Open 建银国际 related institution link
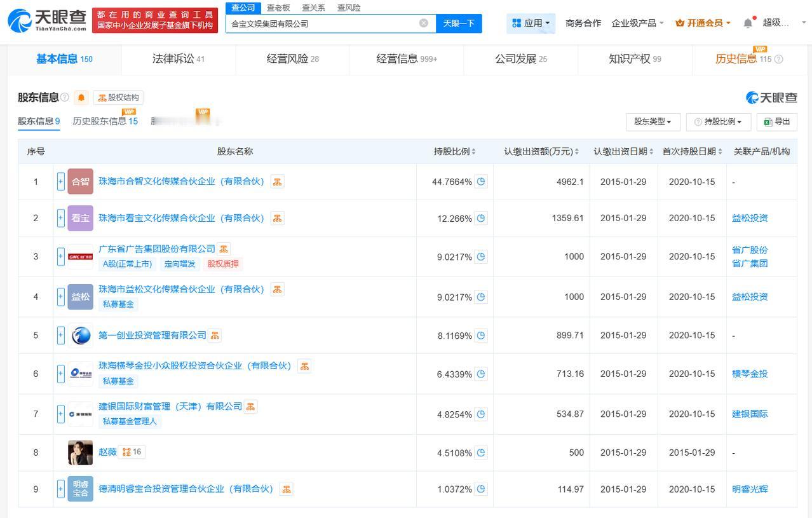Screen dimensions: 812x518 pos(750,414)
